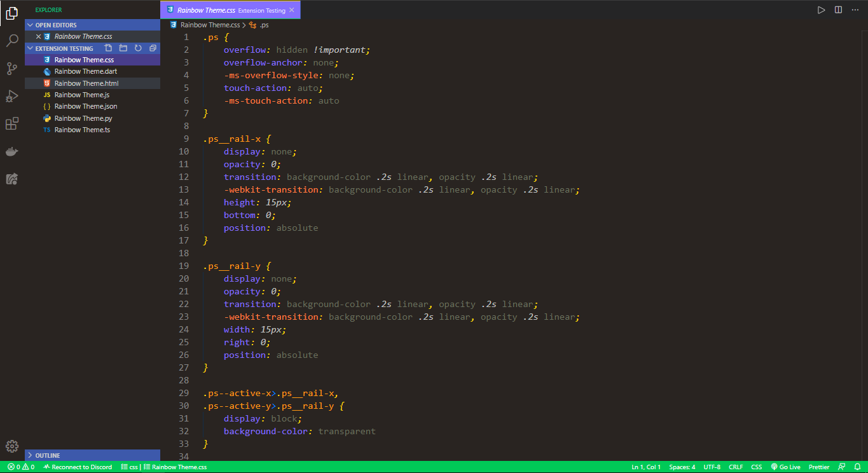Viewport: 868px width, 473px height.
Task: Open the Docker view in activity bar
Action: point(11,151)
